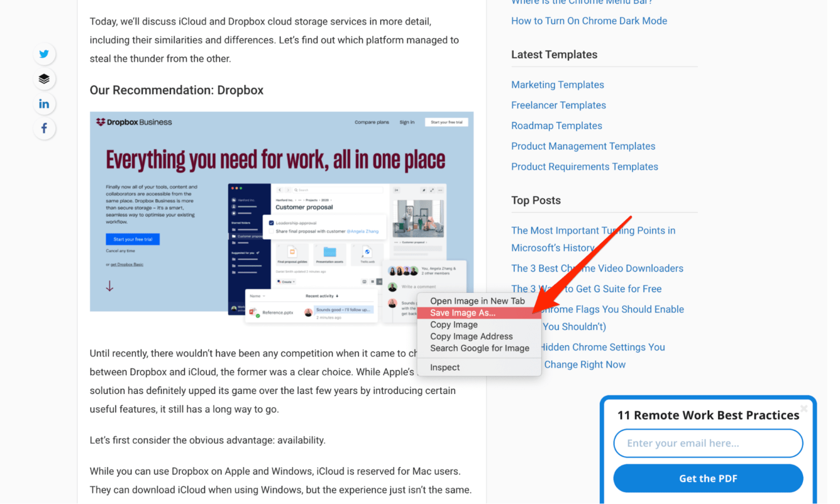Choose Search Google for Image
The height and width of the screenshot is (504, 840).
479,348
